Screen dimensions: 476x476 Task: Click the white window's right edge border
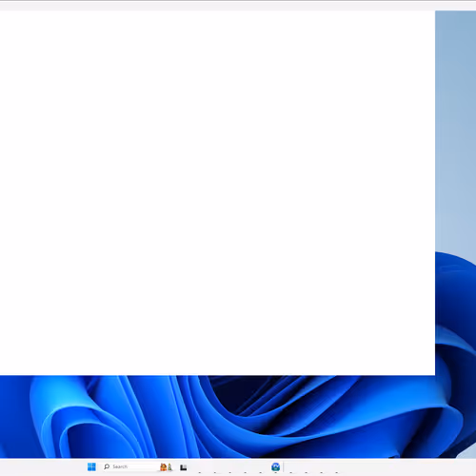click(435, 193)
